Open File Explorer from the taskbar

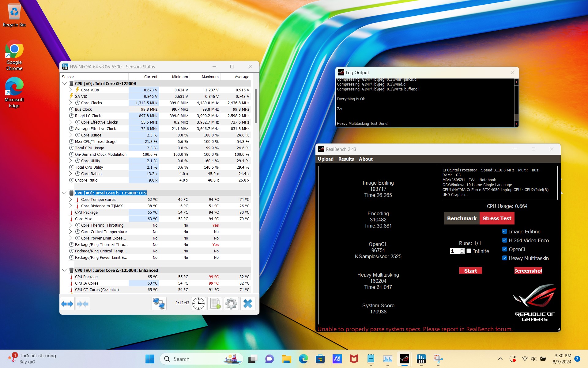point(286,359)
